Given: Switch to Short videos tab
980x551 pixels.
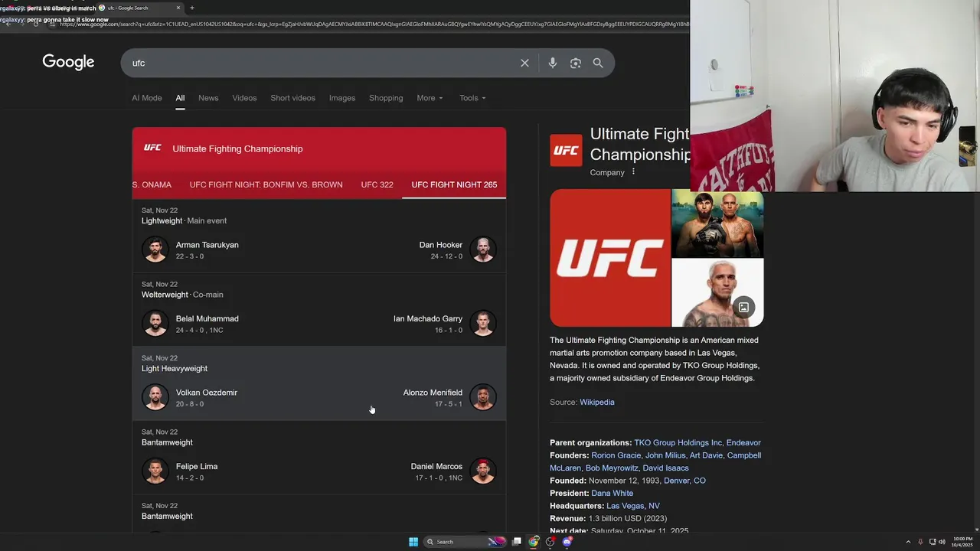Looking at the screenshot, I should click(x=292, y=98).
